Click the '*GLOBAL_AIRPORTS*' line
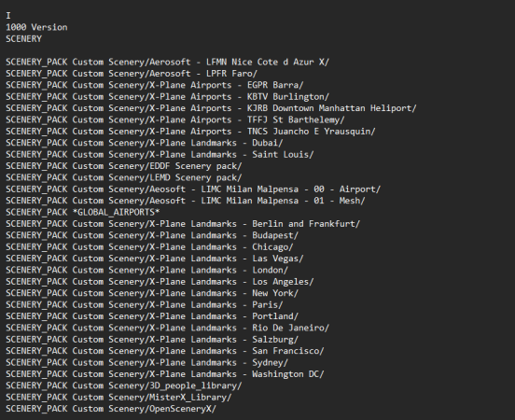 click(82, 212)
